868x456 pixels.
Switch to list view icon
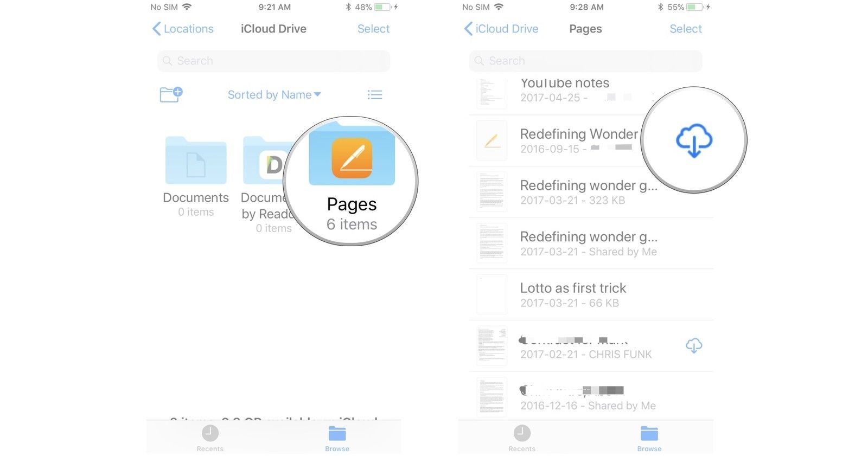tap(375, 95)
